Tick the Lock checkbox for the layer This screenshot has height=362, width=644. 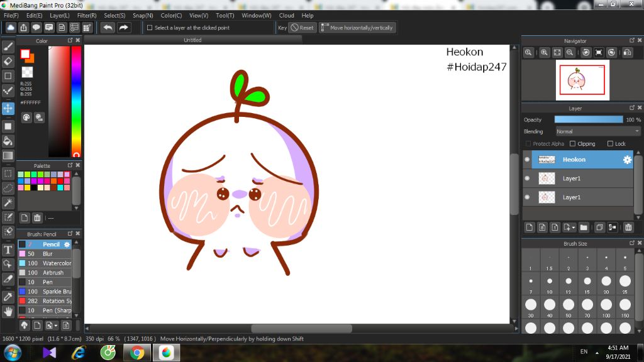[610, 144]
